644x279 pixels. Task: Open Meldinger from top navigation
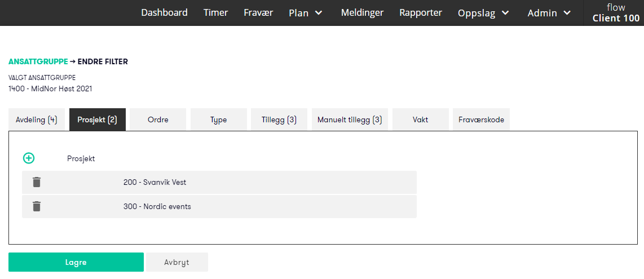[362, 12]
